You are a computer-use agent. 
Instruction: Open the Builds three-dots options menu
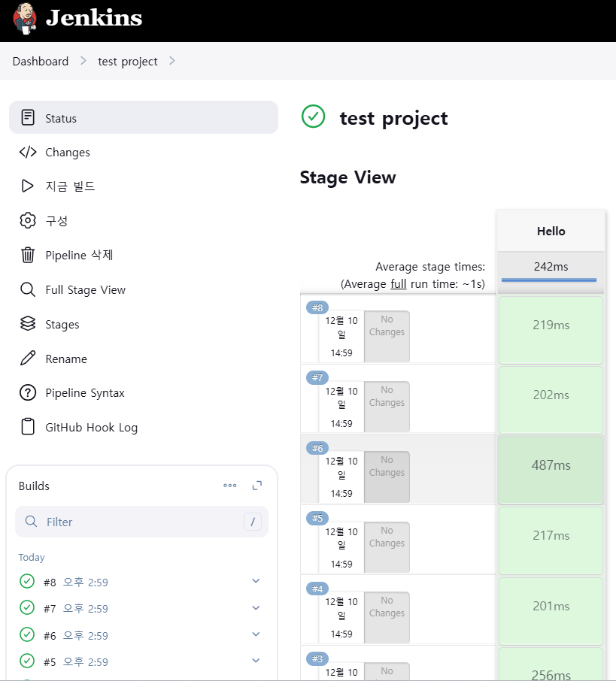[230, 486]
